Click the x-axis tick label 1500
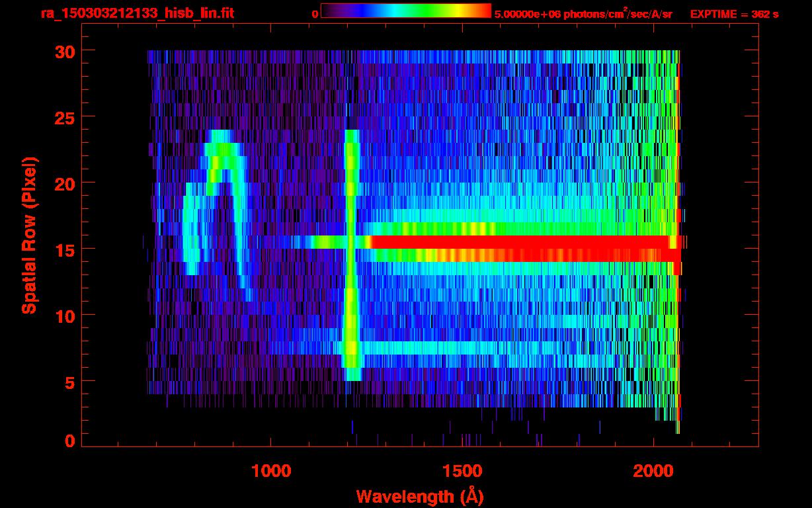812x508 pixels. 462,471
